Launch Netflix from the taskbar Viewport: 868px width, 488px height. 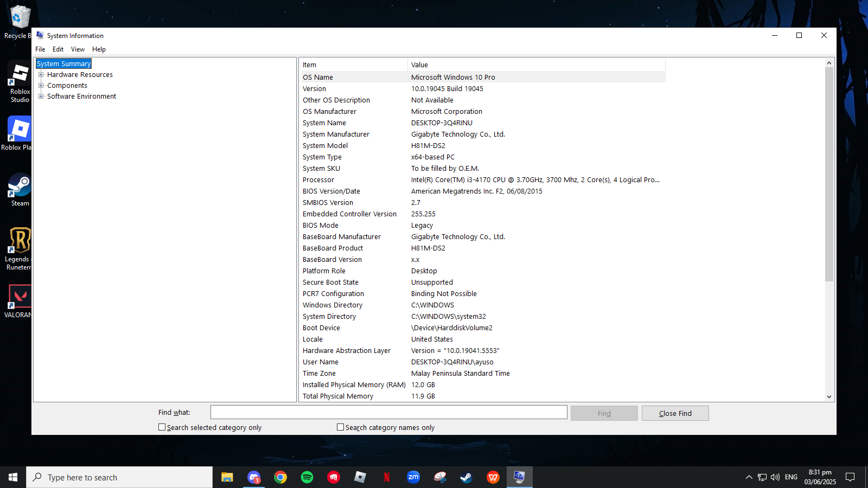coord(387,477)
